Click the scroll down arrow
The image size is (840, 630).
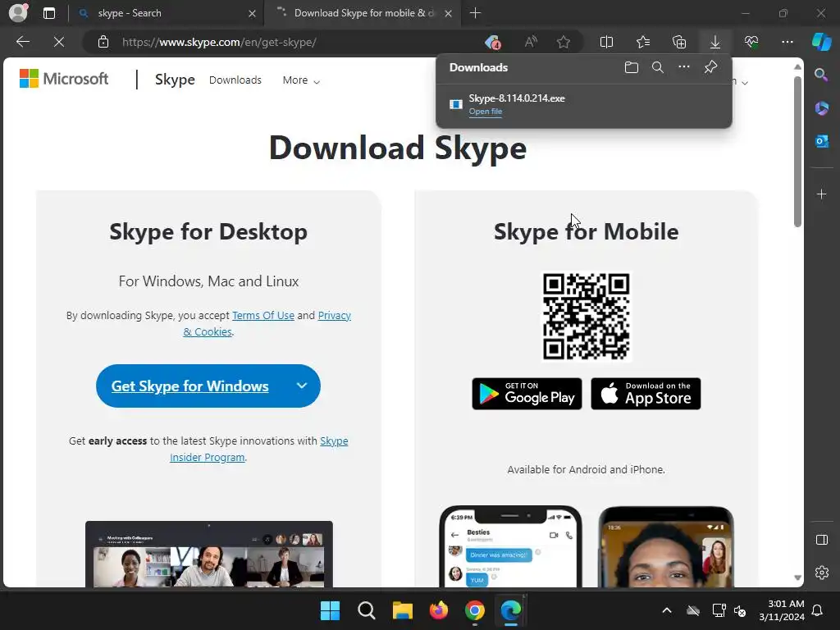[x=797, y=577]
